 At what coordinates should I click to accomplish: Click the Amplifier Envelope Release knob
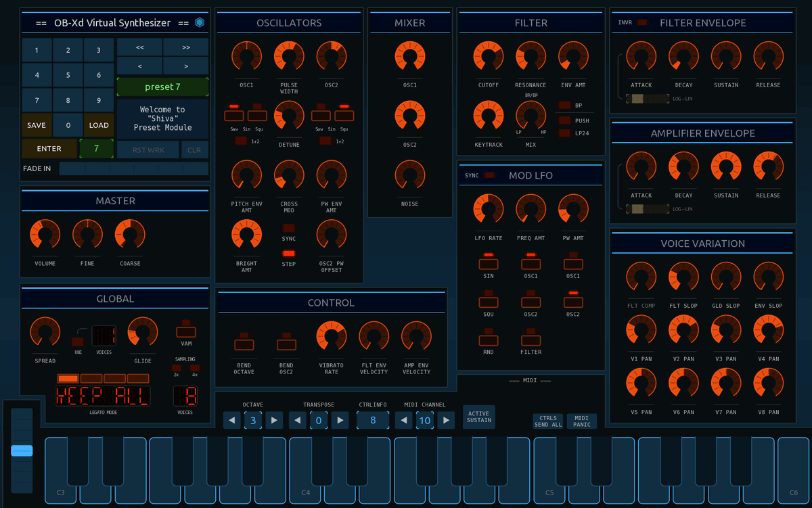coord(769,166)
